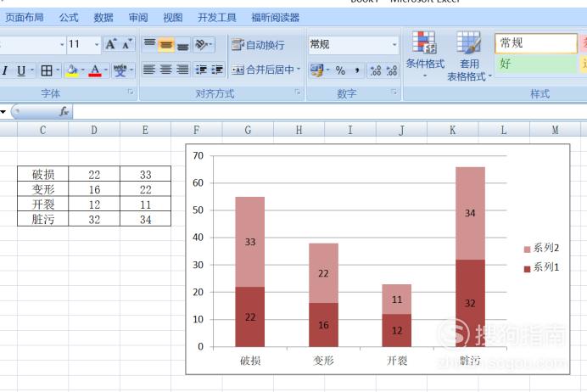Set top vertical alignment
Screen dimensions: 587x392
pyautogui.click(x=150, y=45)
